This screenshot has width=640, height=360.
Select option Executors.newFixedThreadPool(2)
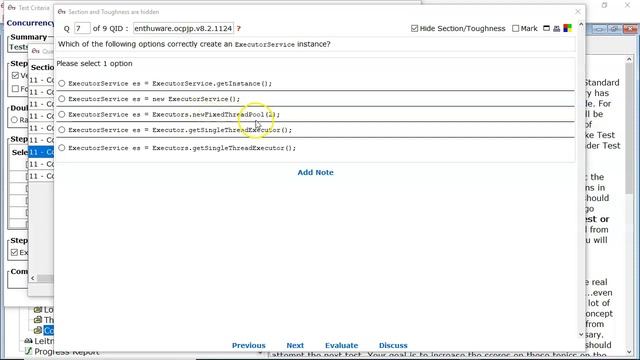(x=62, y=114)
